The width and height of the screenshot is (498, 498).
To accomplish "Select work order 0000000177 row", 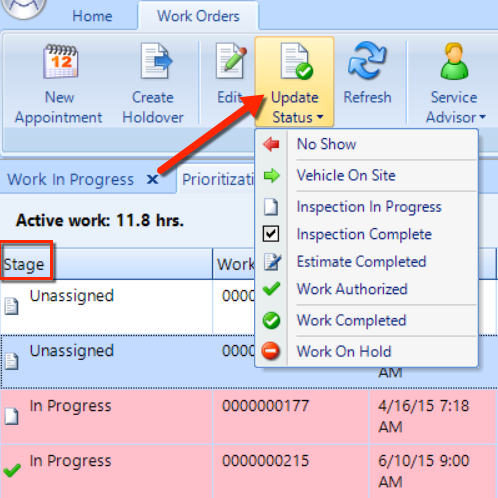I will pyautogui.click(x=248, y=417).
